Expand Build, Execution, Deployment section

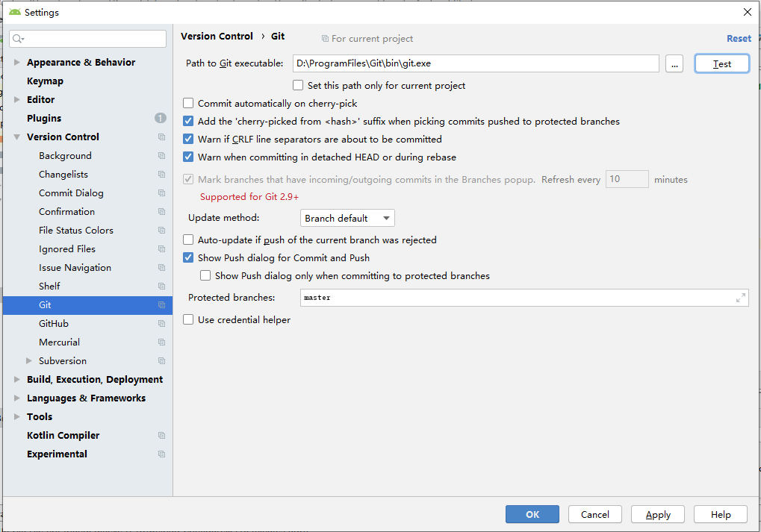[x=17, y=380]
